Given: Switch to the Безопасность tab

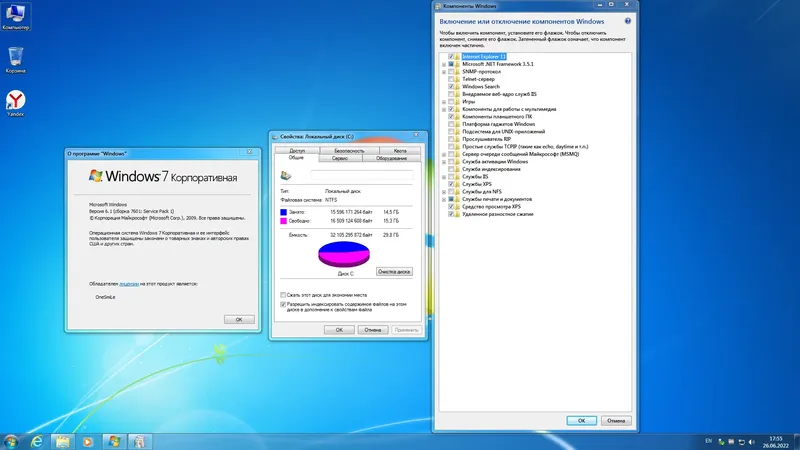Looking at the screenshot, I should [x=349, y=151].
